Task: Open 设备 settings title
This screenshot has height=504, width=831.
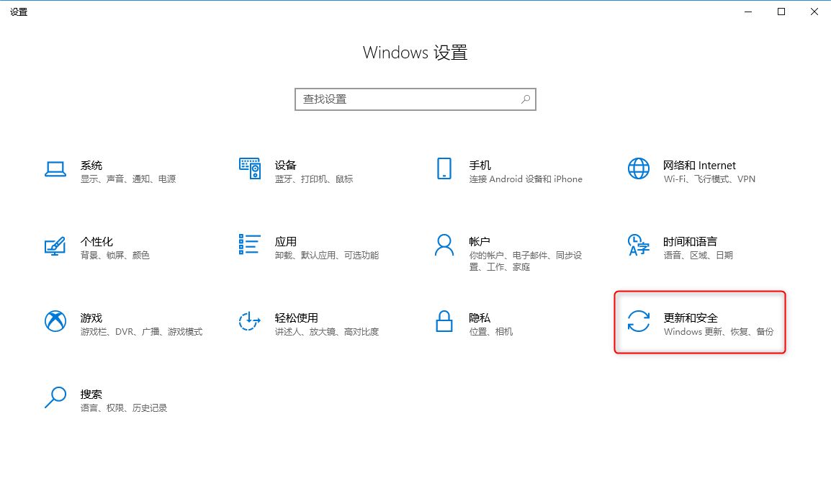Action: coord(286,166)
